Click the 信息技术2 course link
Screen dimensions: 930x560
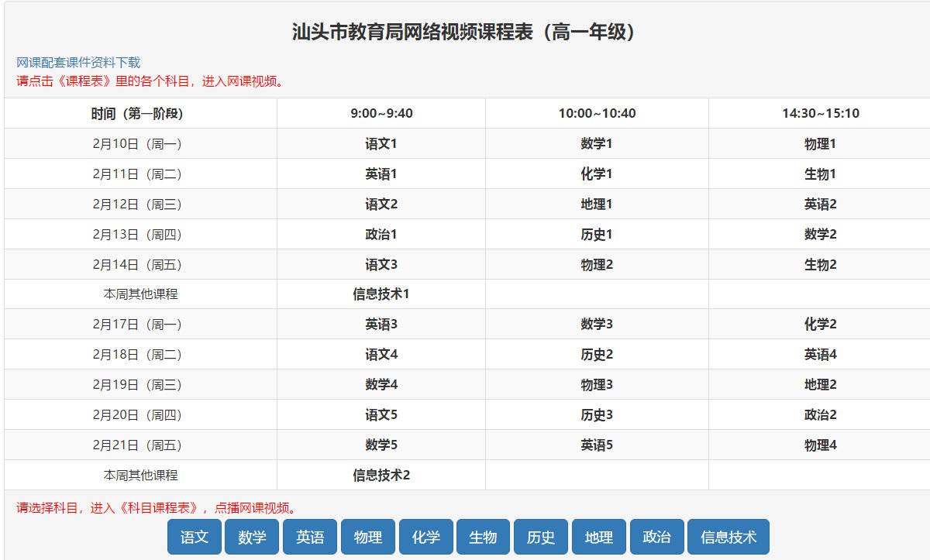[x=381, y=476]
